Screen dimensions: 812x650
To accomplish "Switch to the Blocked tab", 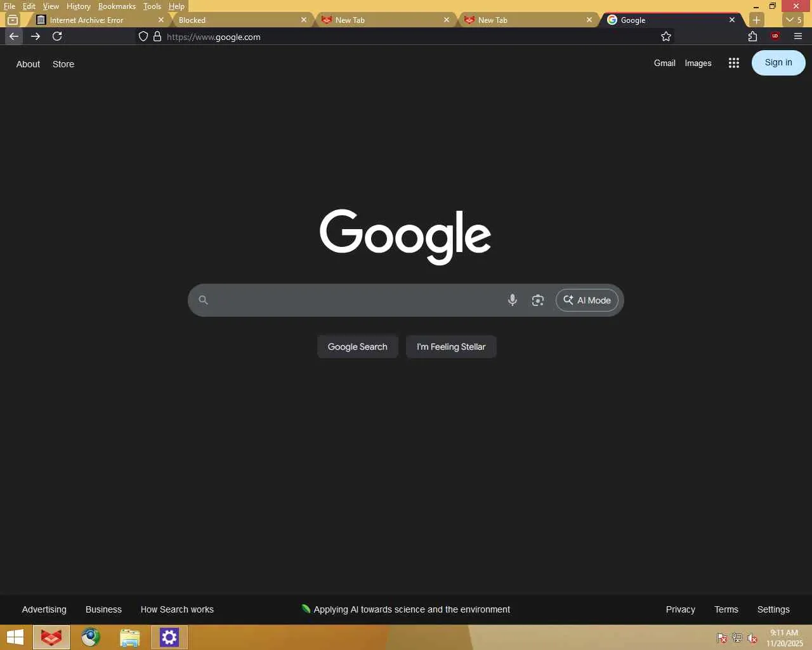I will 241,20.
